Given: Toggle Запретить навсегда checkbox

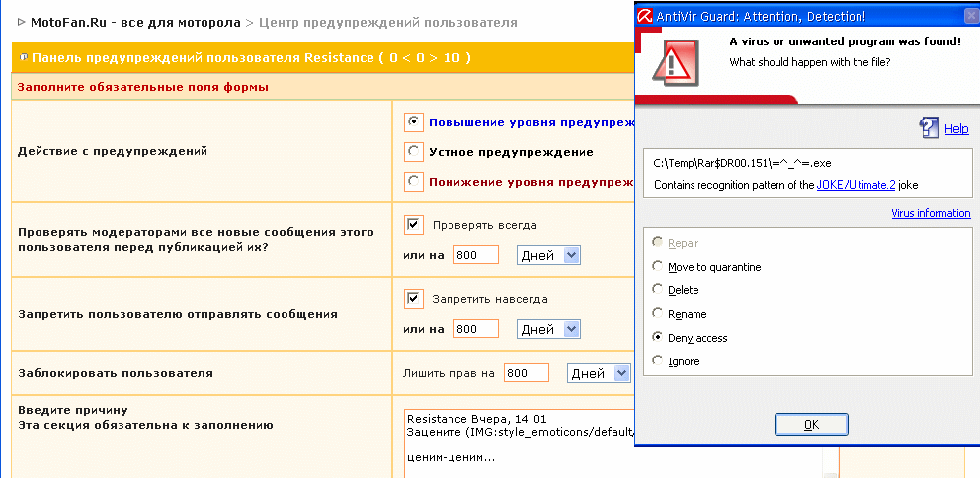Looking at the screenshot, I should [413, 299].
